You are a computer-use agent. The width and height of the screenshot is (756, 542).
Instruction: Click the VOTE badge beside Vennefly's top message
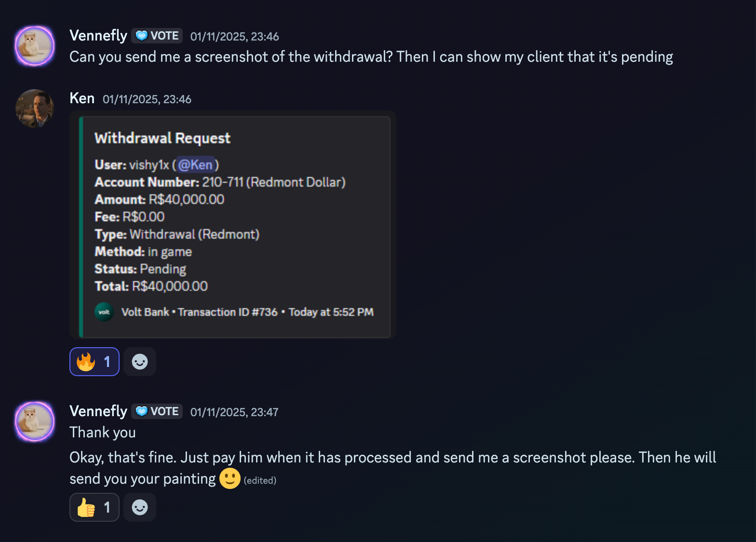click(x=157, y=35)
